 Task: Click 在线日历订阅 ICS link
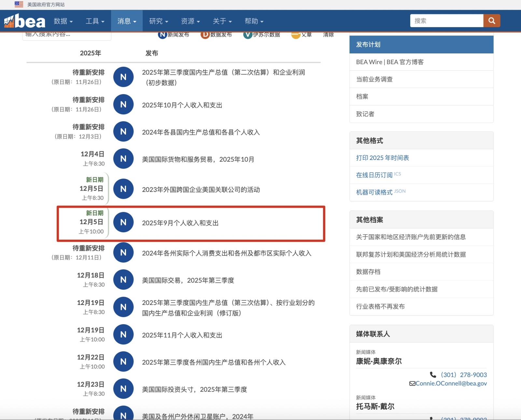pos(378,175)
